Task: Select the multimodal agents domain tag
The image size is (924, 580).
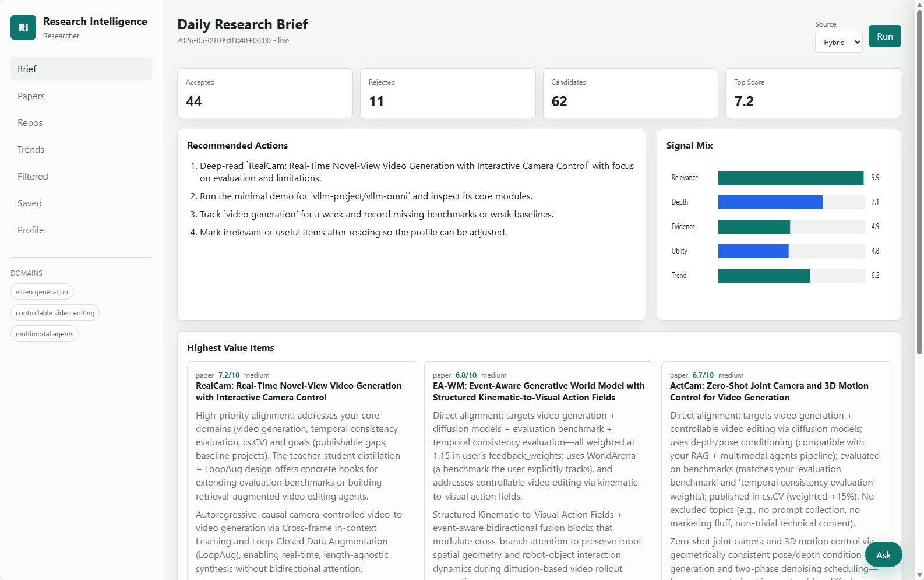Action: pyautogui.click(x=44, y=334)
